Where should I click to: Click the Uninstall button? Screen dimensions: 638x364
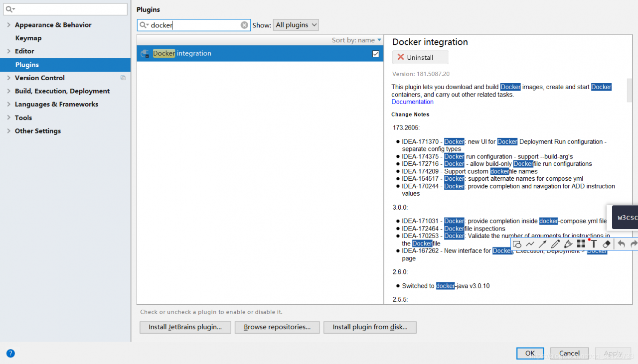[420, 57]
